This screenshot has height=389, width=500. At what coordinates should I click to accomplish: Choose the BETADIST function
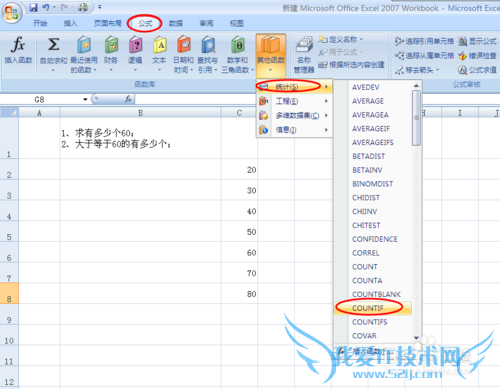(x=369, y=156)
